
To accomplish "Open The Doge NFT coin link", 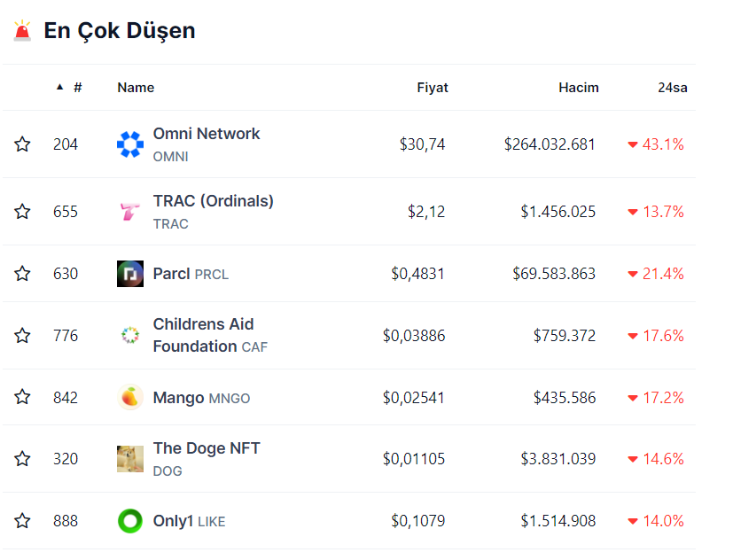I will pyautogui.click(x=207, y=449).
